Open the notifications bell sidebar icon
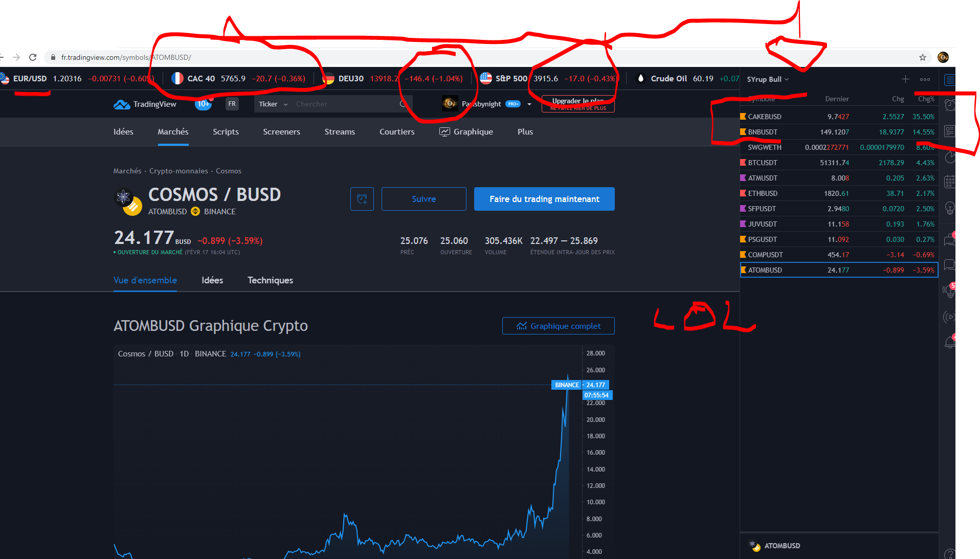 950,343
